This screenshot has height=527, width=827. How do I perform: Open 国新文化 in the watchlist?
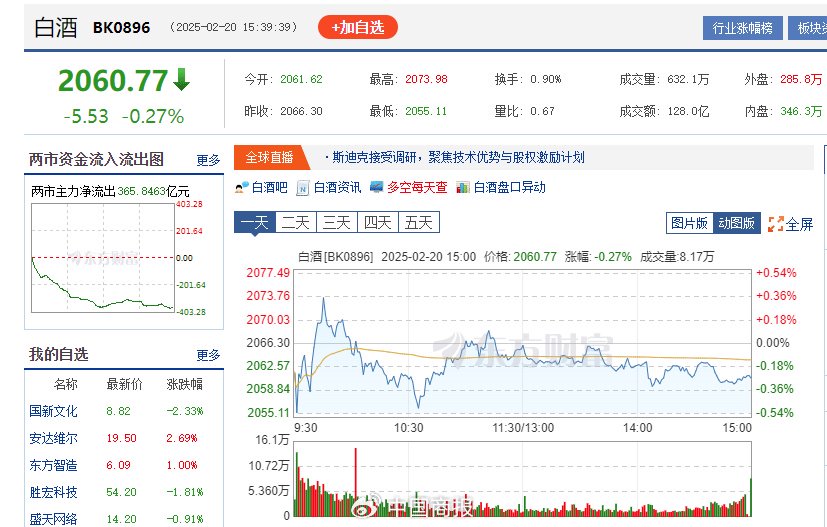click(53, 411)
